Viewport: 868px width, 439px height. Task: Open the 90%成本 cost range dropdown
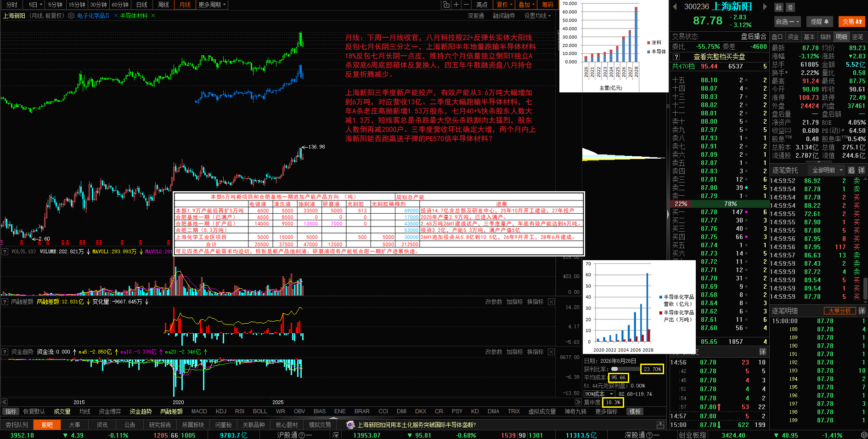pyautogui.click(x=599, y=394)
